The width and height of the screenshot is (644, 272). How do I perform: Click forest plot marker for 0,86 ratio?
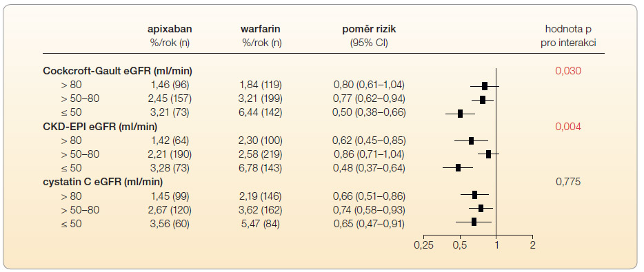pyautogui.click(x=488, y=154)
